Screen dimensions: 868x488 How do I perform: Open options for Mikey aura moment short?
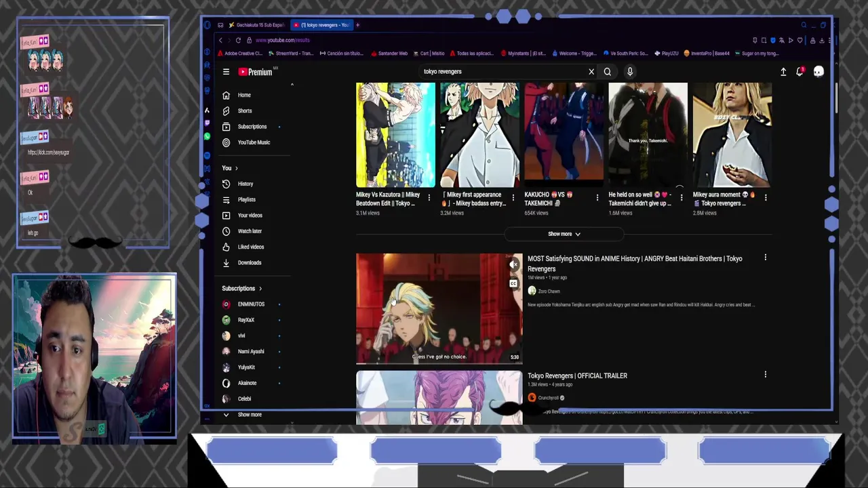coord(766,197)
